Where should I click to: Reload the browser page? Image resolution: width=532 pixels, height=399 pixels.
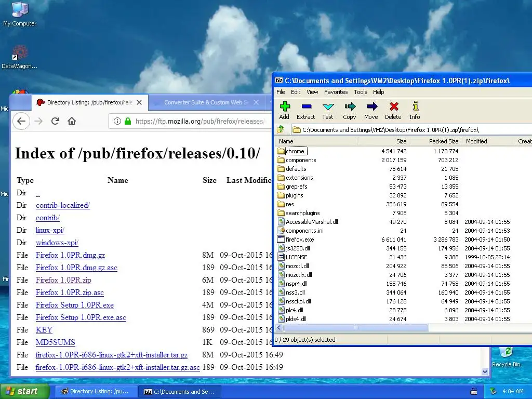(55, 121)
